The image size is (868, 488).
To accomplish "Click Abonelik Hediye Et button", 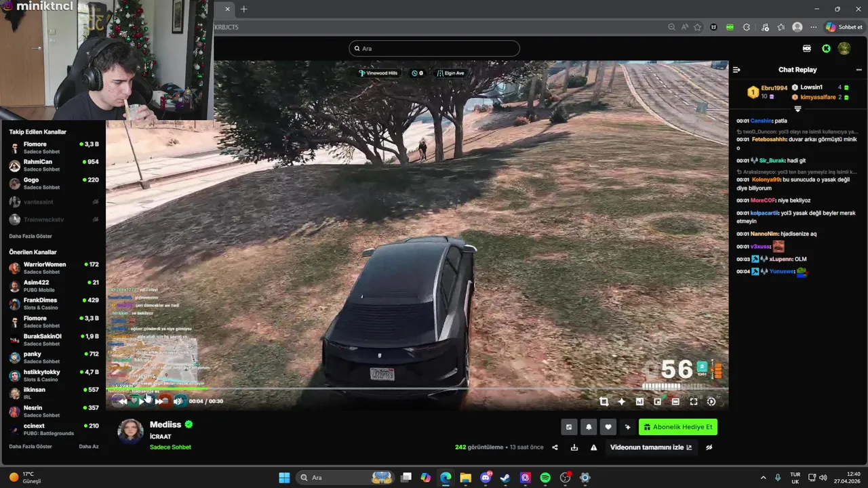I will coord(678,427).
